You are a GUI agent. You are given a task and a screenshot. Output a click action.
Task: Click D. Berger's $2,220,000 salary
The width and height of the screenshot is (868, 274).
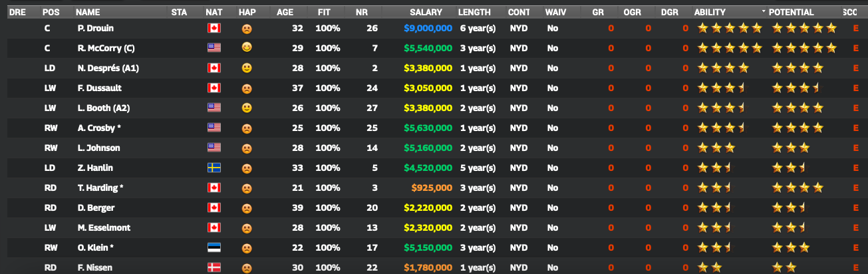[428, 208]
